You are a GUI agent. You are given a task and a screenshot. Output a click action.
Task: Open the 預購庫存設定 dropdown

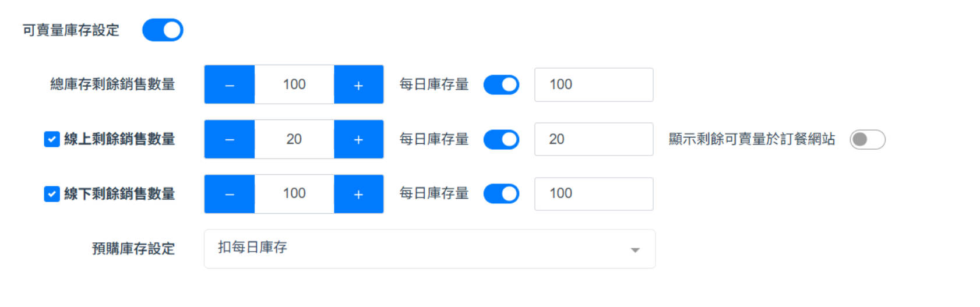pyautogui.click(x=429, y=249)
